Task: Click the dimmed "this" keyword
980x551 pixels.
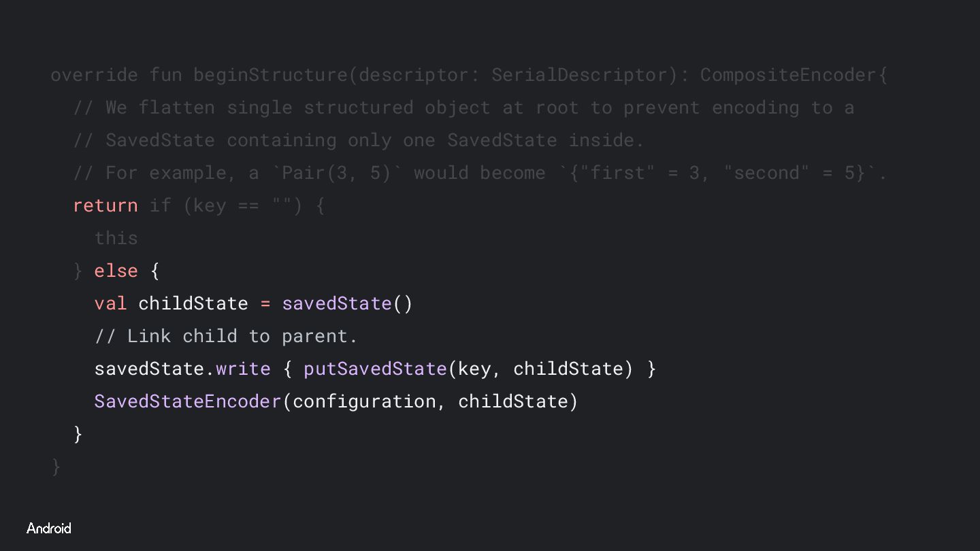Action: pos(116,238)
